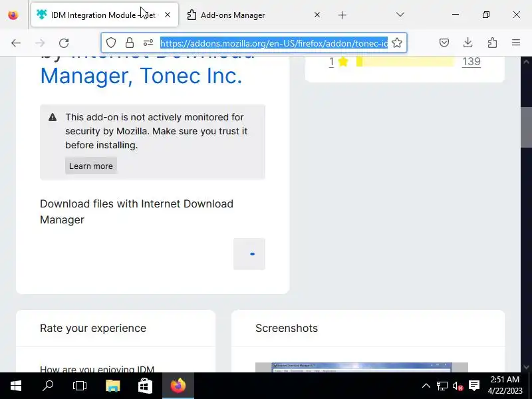
Task: Open the notifications action center
Action: [474, 386]
